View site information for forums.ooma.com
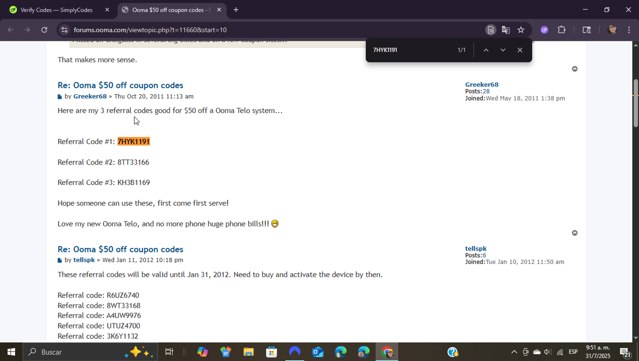This screenshot has width=639, height=361. pyautogui.click(x=64, y=30)
